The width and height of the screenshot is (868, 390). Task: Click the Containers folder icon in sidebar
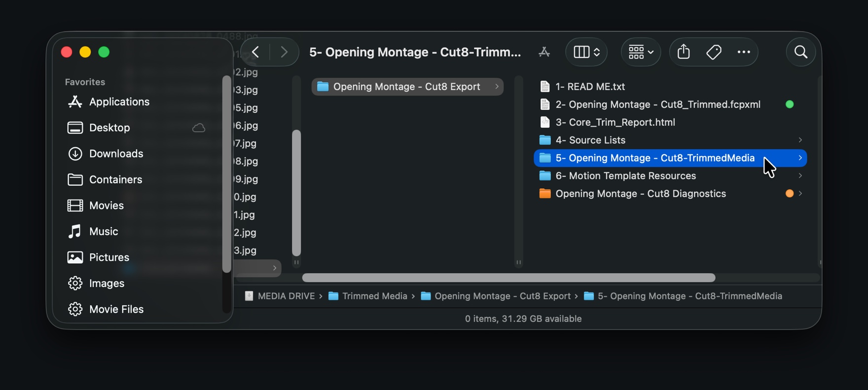pos(75,179)
